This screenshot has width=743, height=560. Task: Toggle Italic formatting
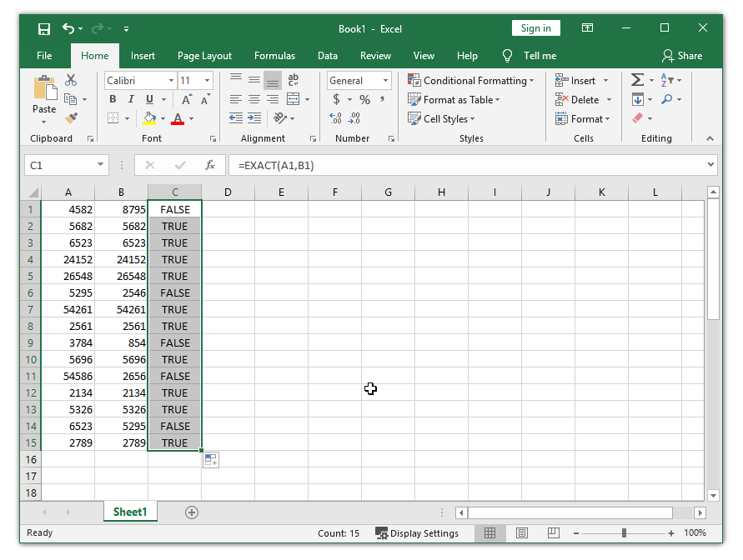point(132,99)
